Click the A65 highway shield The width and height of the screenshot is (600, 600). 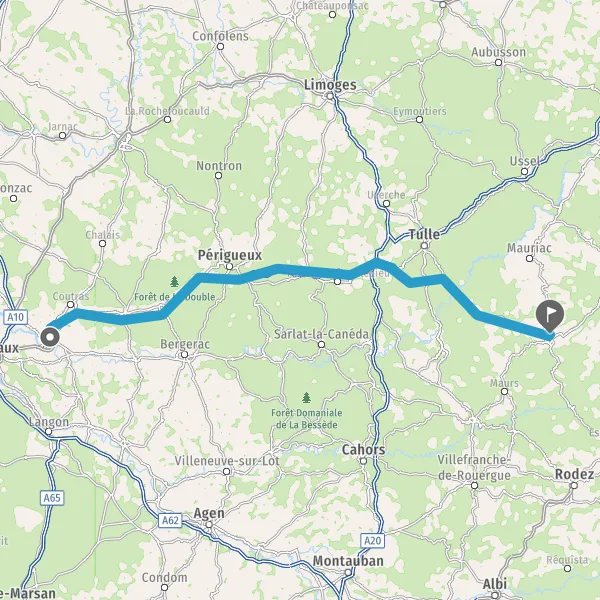tap(52, 498)
